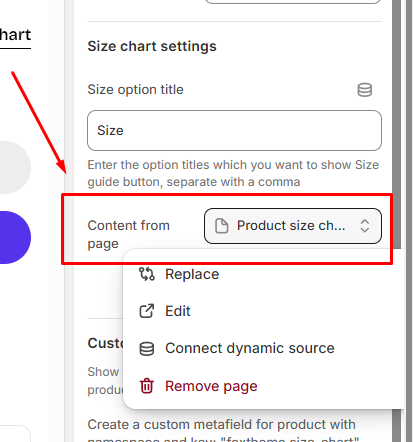413x442 pixels.
Task: Click the up-down chevron on page picker
Action: tap(365, 226)
